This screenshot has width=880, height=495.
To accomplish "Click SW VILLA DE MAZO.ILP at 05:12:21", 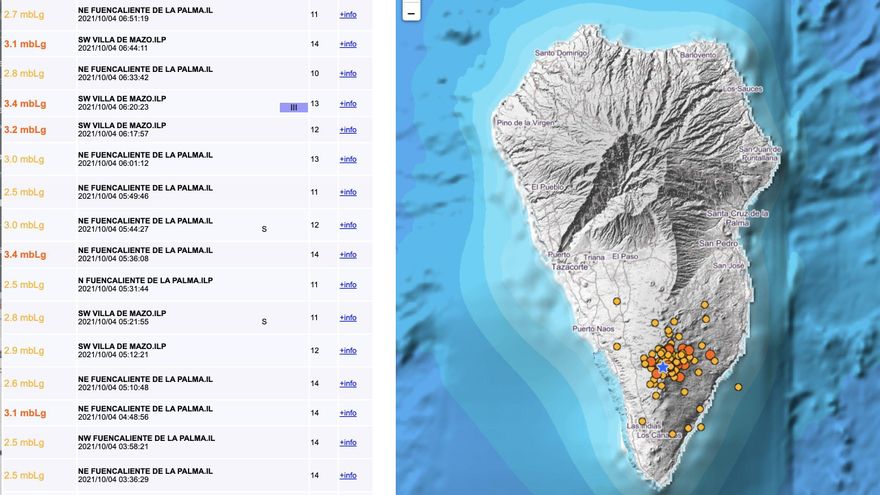I will 122,346.
